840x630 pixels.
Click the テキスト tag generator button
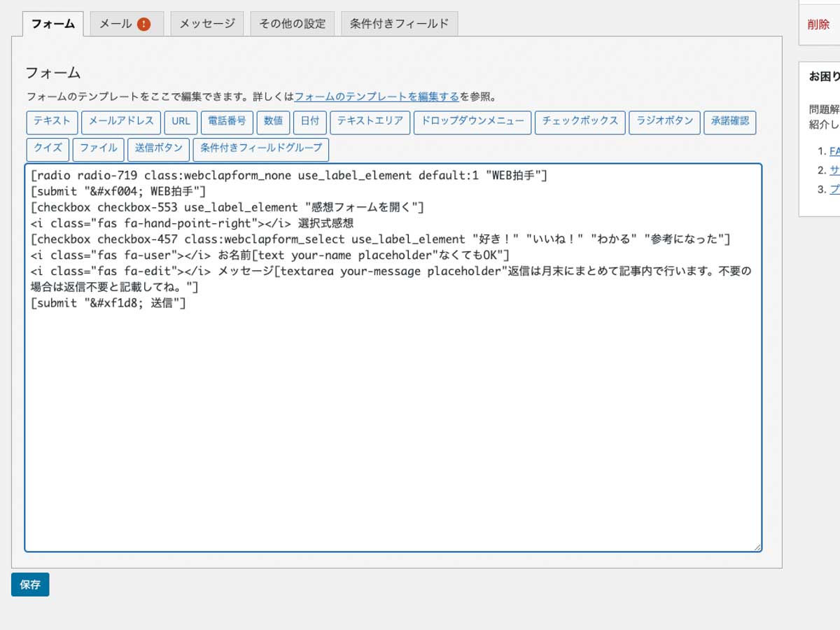[52, 122]
